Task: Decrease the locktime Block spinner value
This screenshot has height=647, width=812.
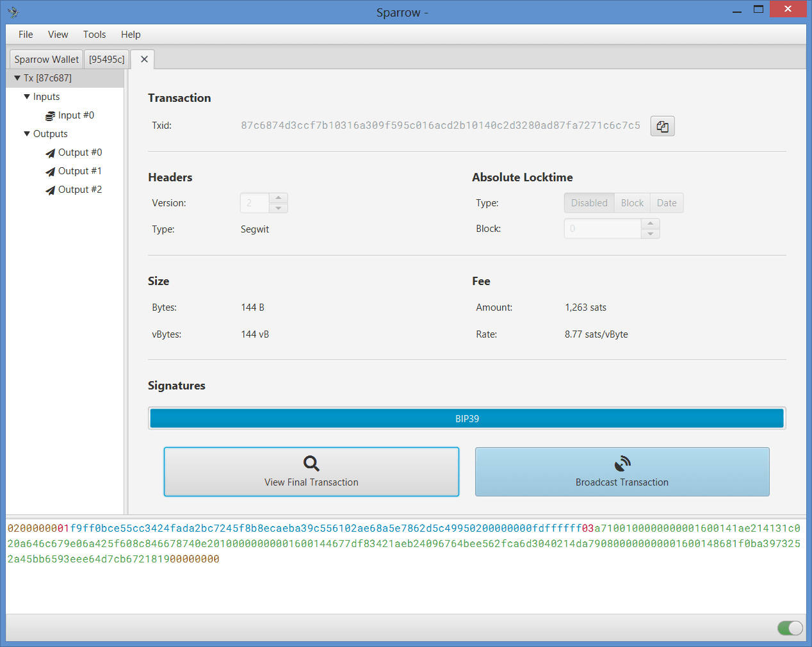Action: pyautogui.click(x=651, y=234)
